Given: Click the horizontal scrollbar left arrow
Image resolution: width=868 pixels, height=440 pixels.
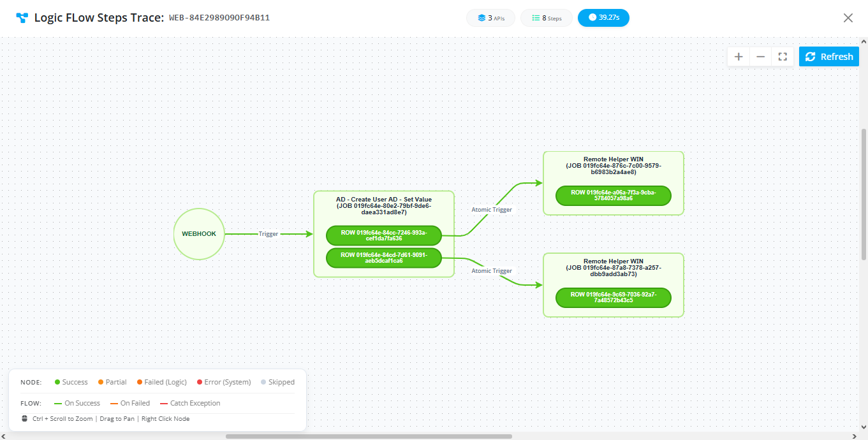Looking at the screenshot, I should coord(3,437).
